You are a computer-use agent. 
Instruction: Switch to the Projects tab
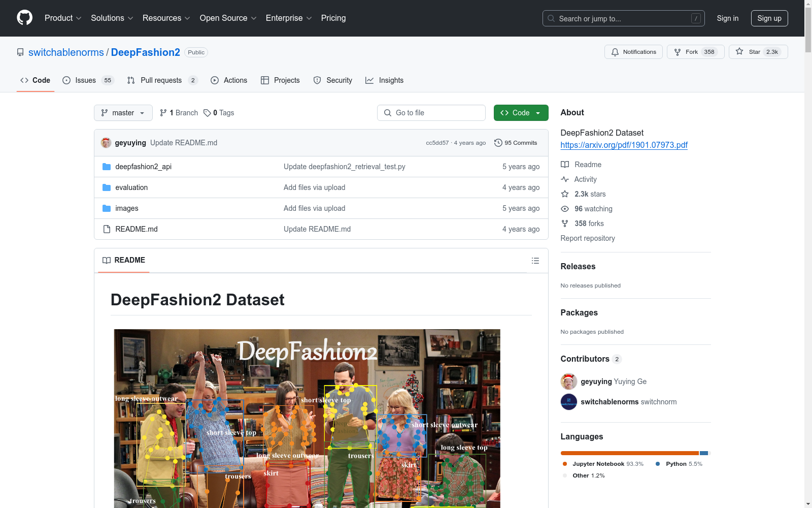[x=280, y=80]
